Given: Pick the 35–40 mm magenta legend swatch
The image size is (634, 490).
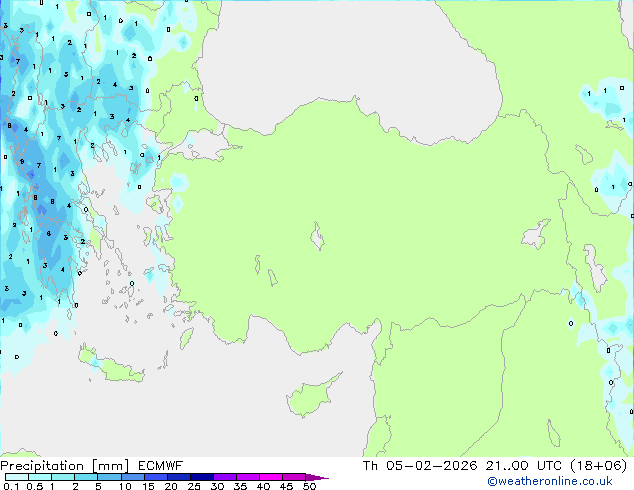Looking at the screenshot, I should click(247, 477).
